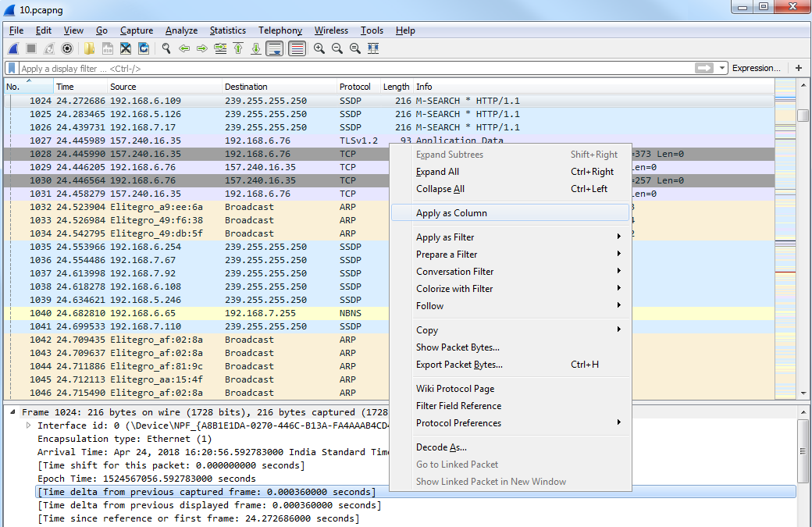
Task: Click the resize columns icon
Action: coord(372,48)
